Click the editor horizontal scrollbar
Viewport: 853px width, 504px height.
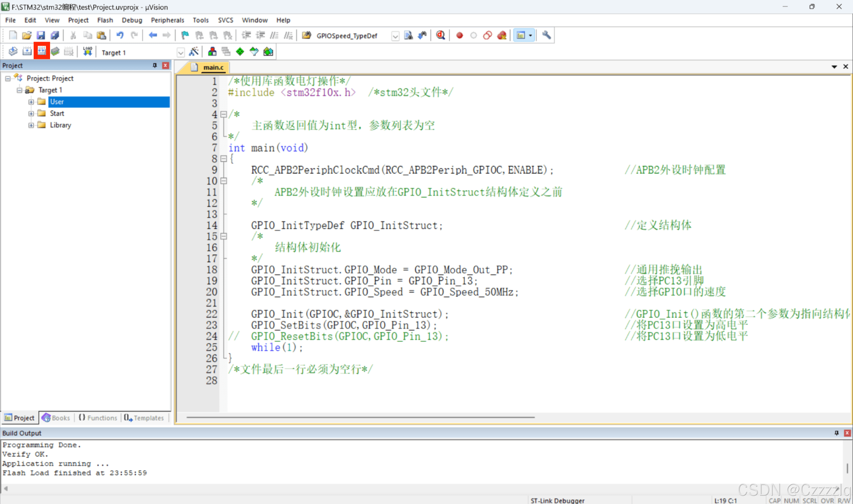click(360, 417)
